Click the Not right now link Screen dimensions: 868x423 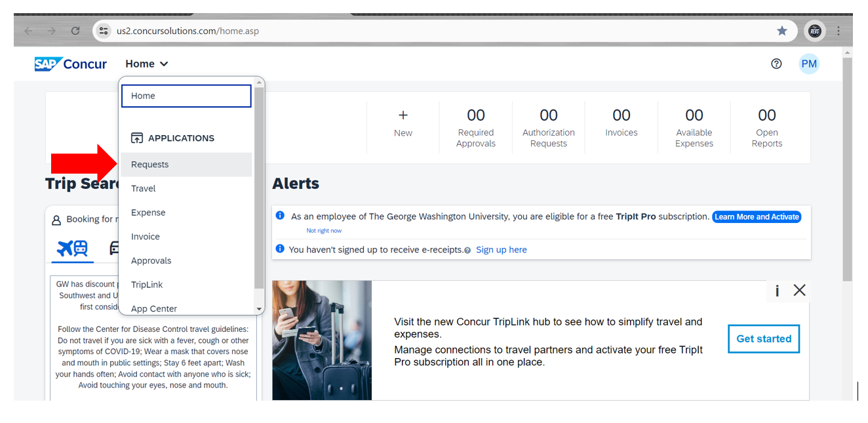pyautogui.click(x=324, y=231)
